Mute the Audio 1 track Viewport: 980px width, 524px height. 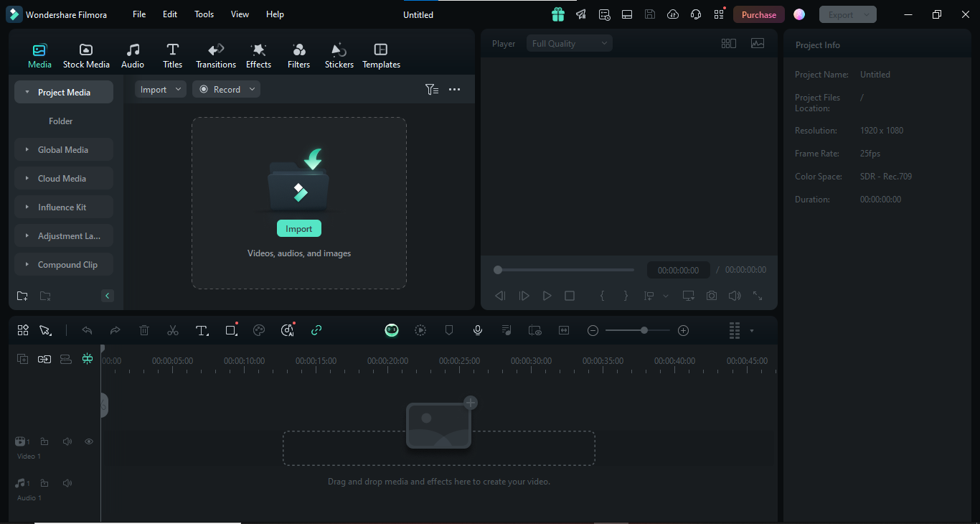tap(67, 483)
